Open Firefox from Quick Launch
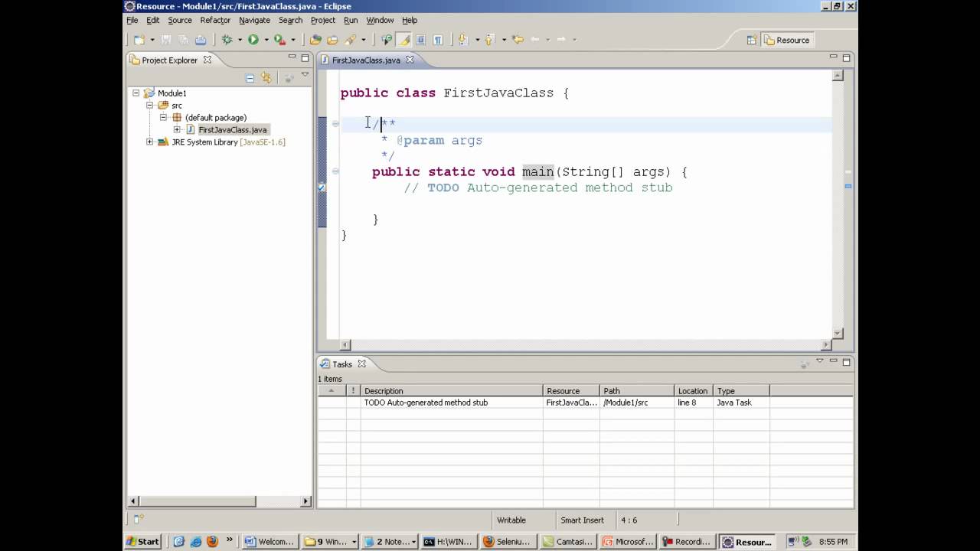Image resolution: width=980 pixels, height=551 pixels. pos(212,542)
